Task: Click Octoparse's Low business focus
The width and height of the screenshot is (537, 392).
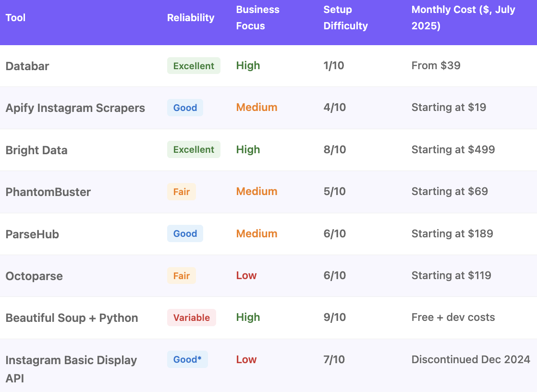Action: [246, 275]
